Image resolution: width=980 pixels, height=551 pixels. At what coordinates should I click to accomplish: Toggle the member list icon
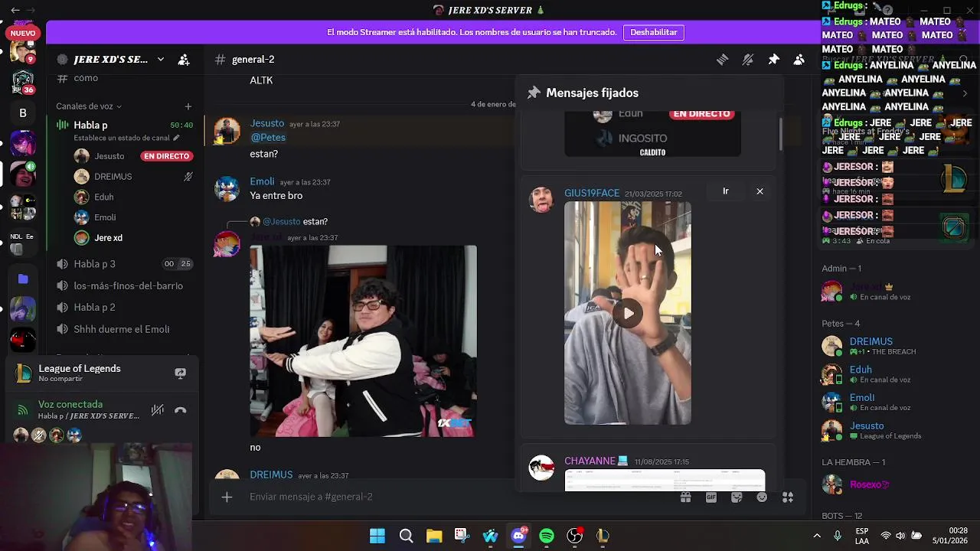point(799,60)
